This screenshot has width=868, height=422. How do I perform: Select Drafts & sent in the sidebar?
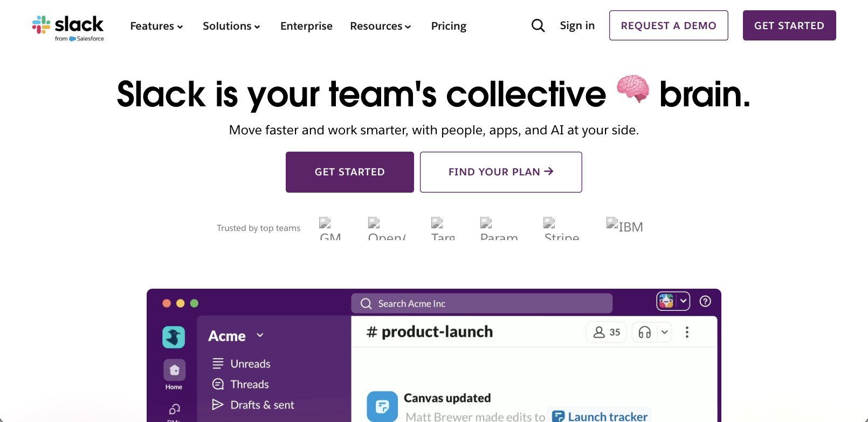[262, 405]
